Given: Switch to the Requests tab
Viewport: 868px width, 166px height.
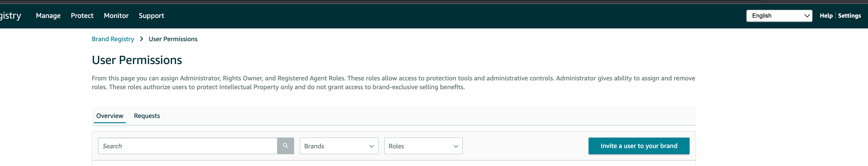Looking at the screenshot, I should [147, 116].
